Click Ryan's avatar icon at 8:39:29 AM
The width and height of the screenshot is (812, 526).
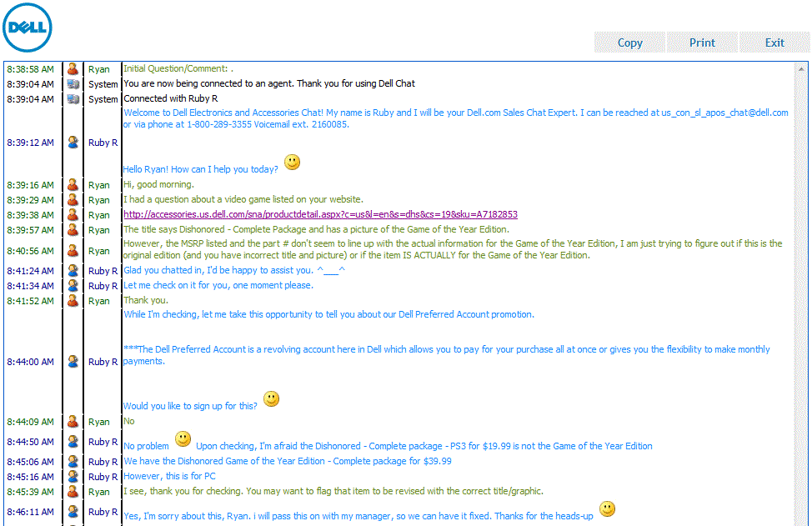tap(73, 200)
